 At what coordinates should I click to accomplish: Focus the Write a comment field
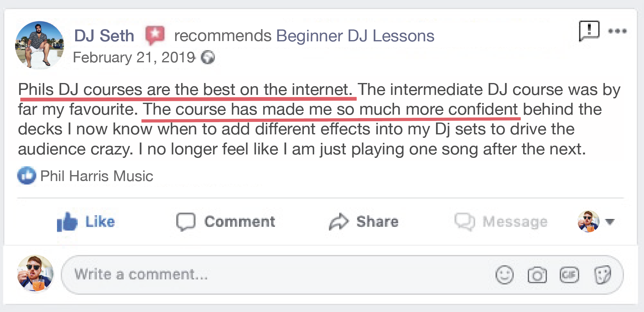tap(342, 275)
